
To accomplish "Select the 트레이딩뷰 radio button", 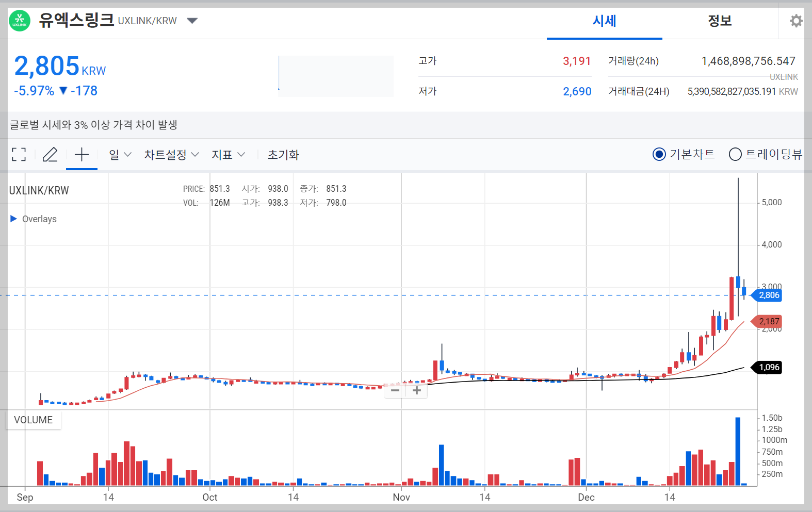I will click(x=735, y=154).
